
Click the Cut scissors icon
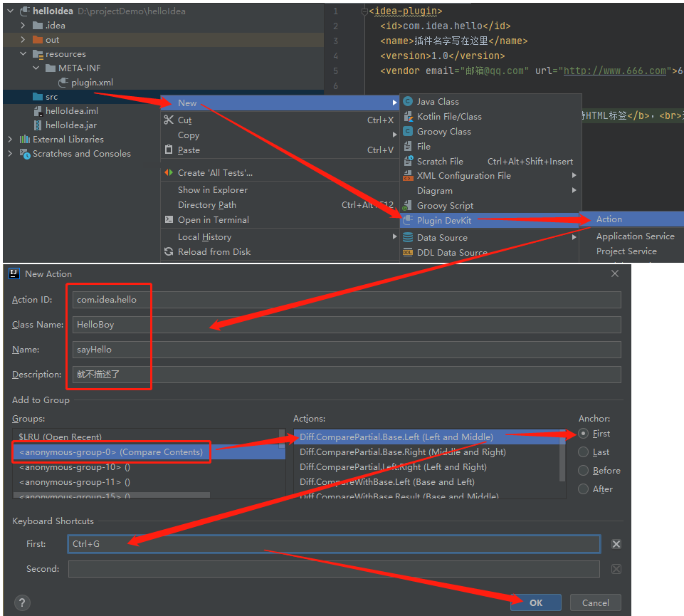(x=169, y=120)
